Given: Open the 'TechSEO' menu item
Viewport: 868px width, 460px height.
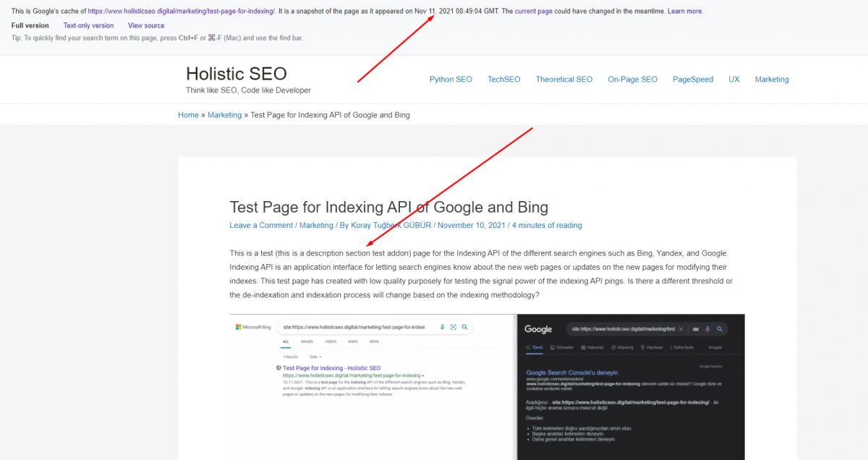Looking at the screenshot, I should coord(503,80).
